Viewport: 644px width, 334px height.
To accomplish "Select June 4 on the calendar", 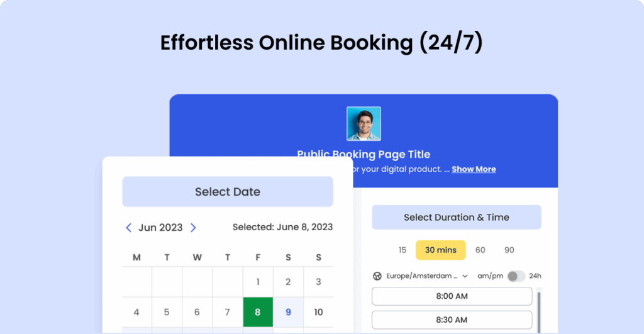I will tap(136, 312).
